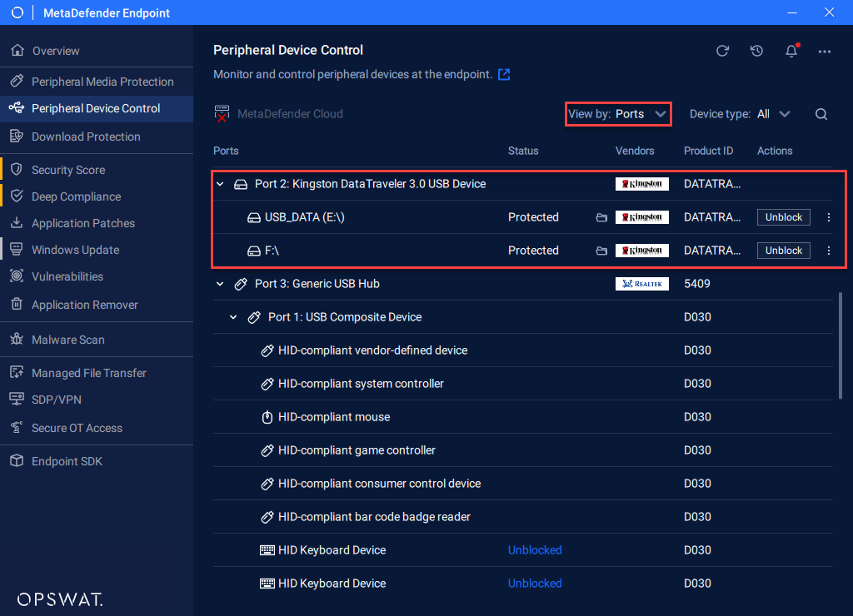The width and height of the screenshot is (853, 616).
Task: Select HID-compliant vendor-defined device row
Action: (x=523, y=350)
